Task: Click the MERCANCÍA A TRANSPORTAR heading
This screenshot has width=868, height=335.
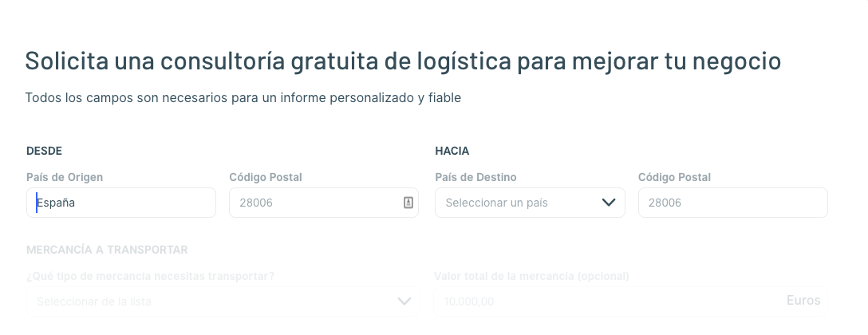Action: tap(108, 250)
